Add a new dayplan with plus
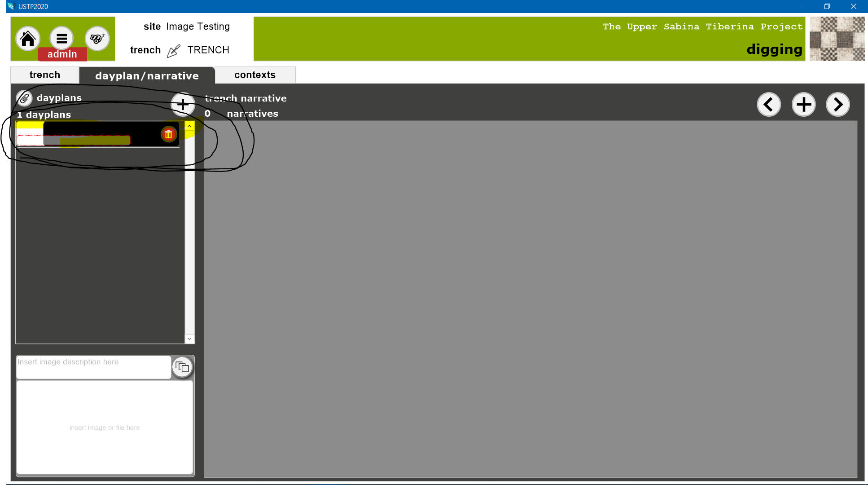 183,104
